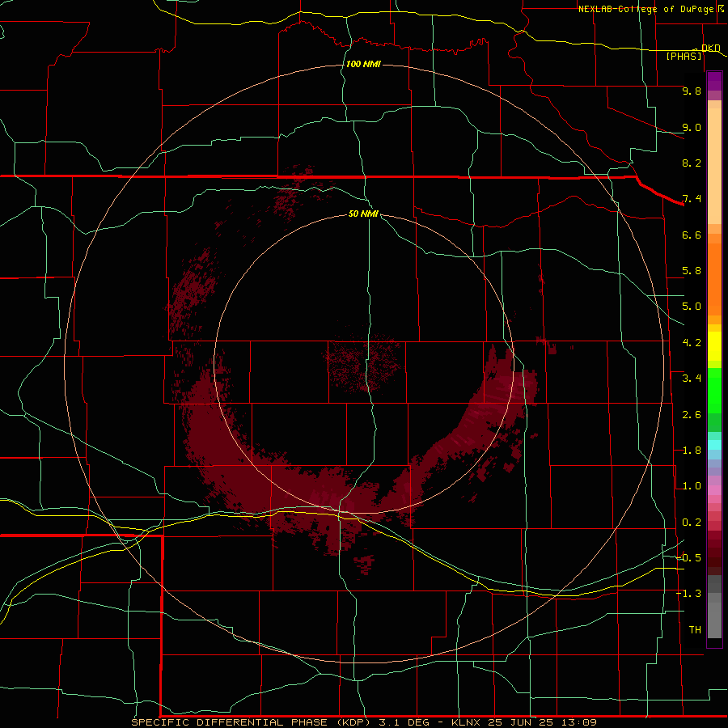Click the 1.8 value on the color scale

[x=692, y=451]
